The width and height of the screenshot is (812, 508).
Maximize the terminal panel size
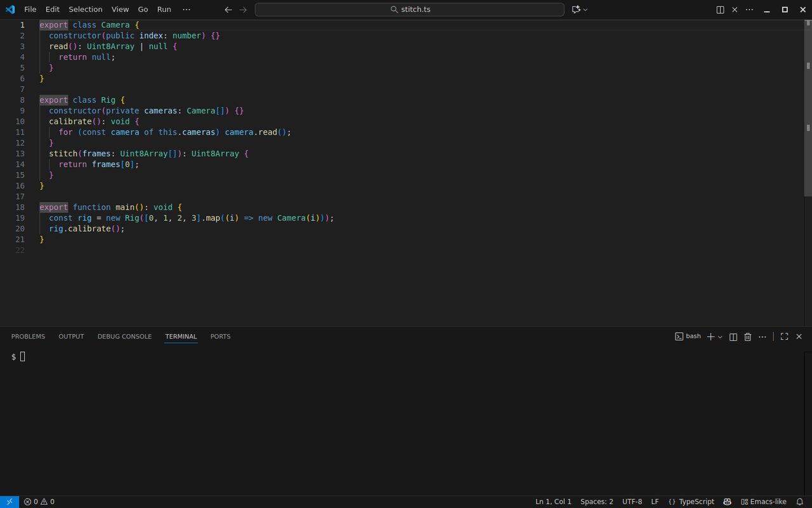(x=784, y=337)
